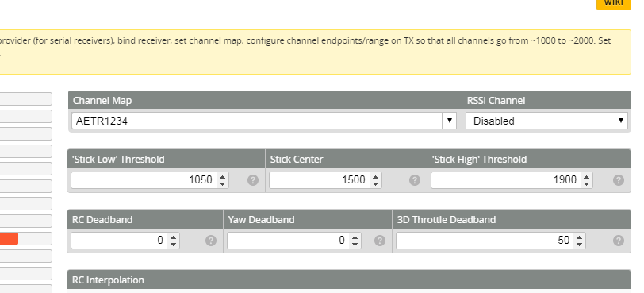Open help icon for Stick Center
644x293 pixels.
pos(415,180)
